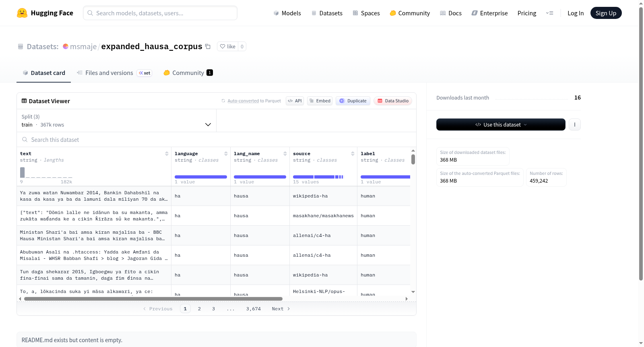The width and height of the screenshot is (644, 347).
Task: Open the msmaje profile link
Action: tap(83, 46)
